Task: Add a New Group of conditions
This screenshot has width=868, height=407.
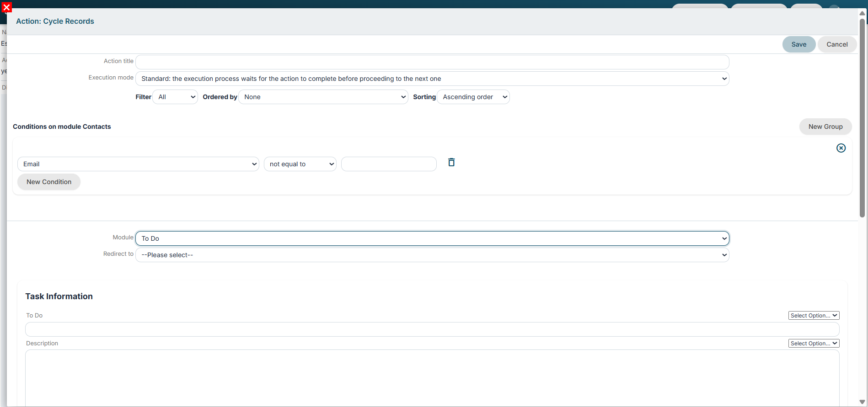Action: coord(825,127)
